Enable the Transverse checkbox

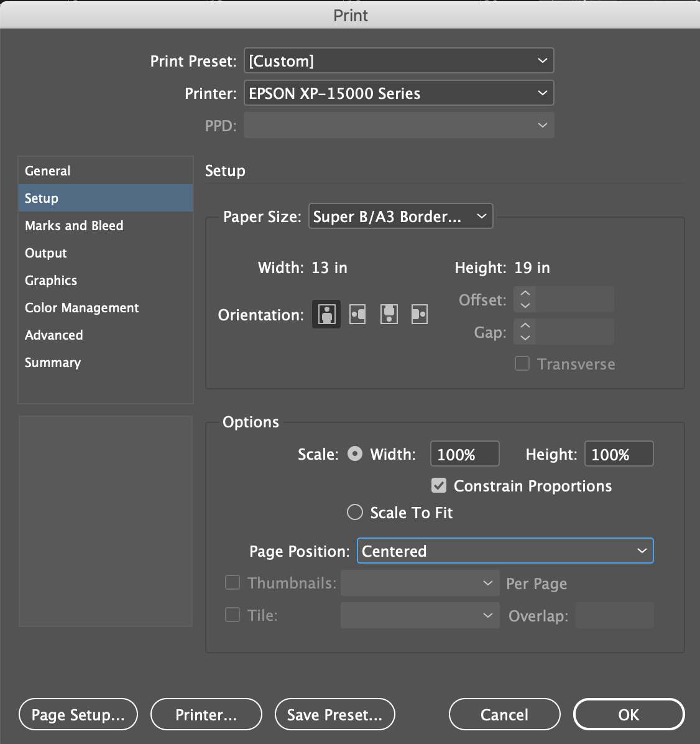521,363
